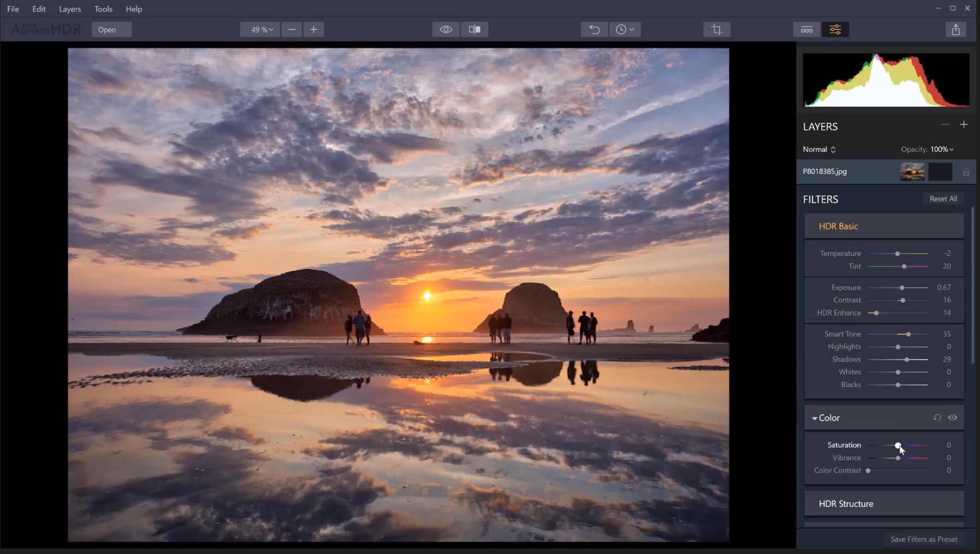Viewport: 980px width, 554px height.
Task: Collapse the Color filter section
Action: pos(814,418)
